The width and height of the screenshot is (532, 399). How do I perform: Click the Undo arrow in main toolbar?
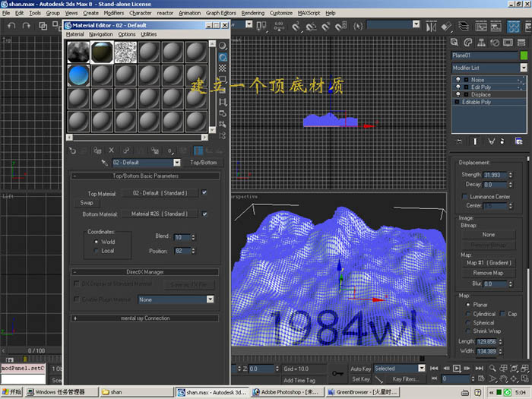click(x=11, y=26)
